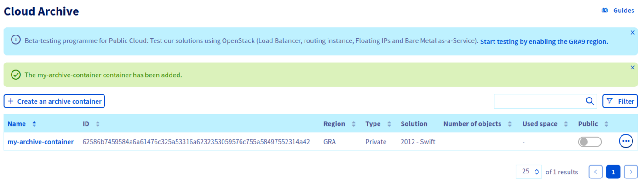Close the container added success message
The image size is (644, 184).
coord(632,68)
